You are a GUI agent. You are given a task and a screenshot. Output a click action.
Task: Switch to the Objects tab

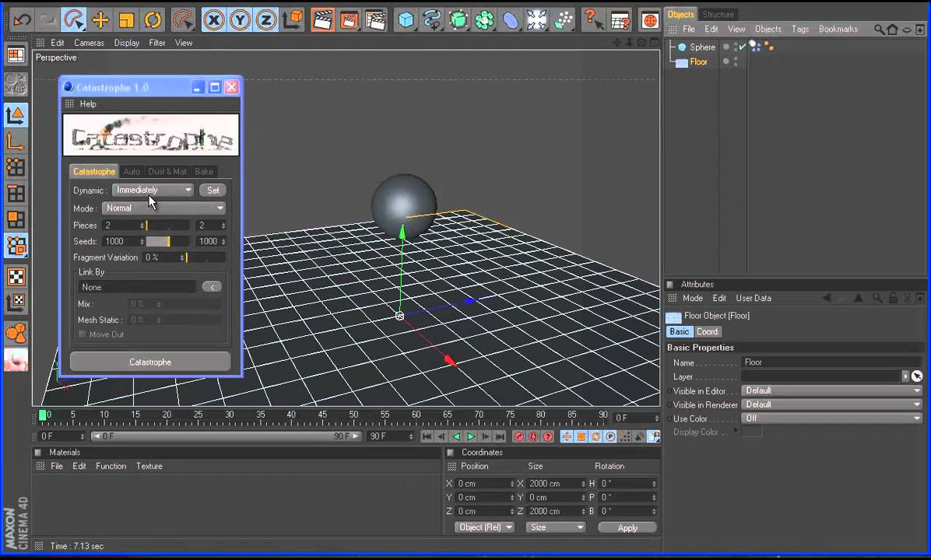[680, 14]
